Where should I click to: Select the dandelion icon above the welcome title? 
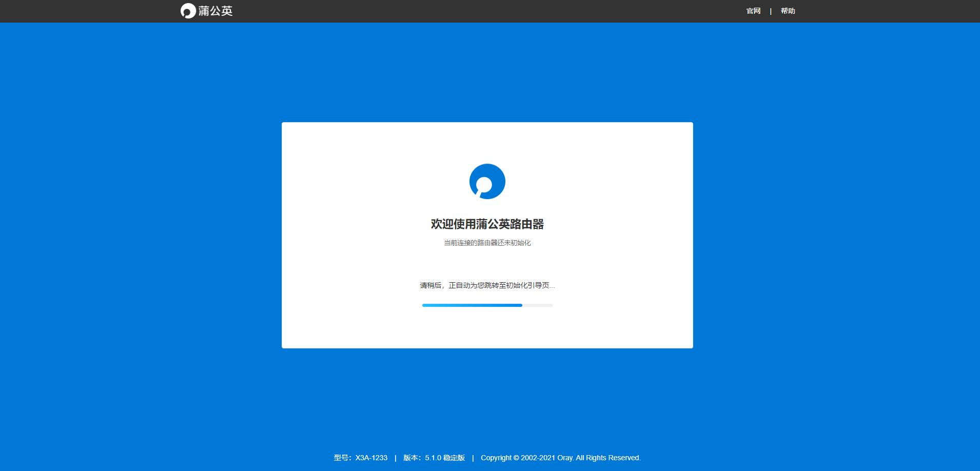[487, 181]
